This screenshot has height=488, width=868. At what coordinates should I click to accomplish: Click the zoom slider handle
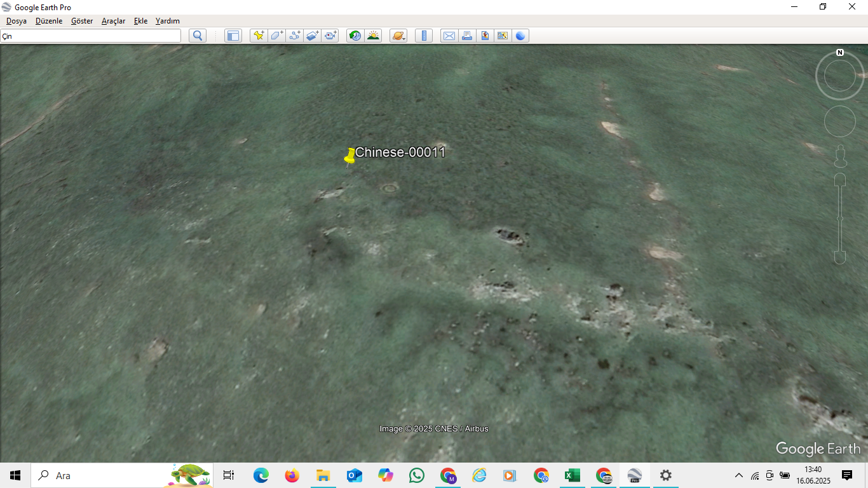(840, 219)
